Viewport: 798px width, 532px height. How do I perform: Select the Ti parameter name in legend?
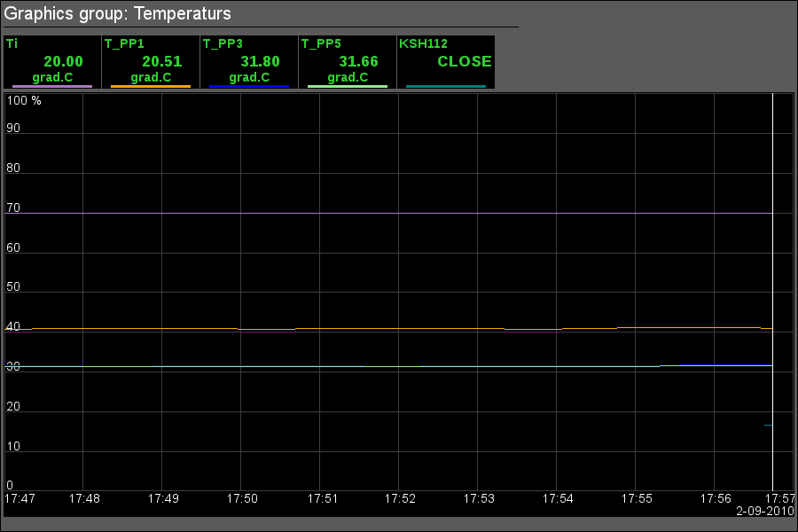point(12,43)
